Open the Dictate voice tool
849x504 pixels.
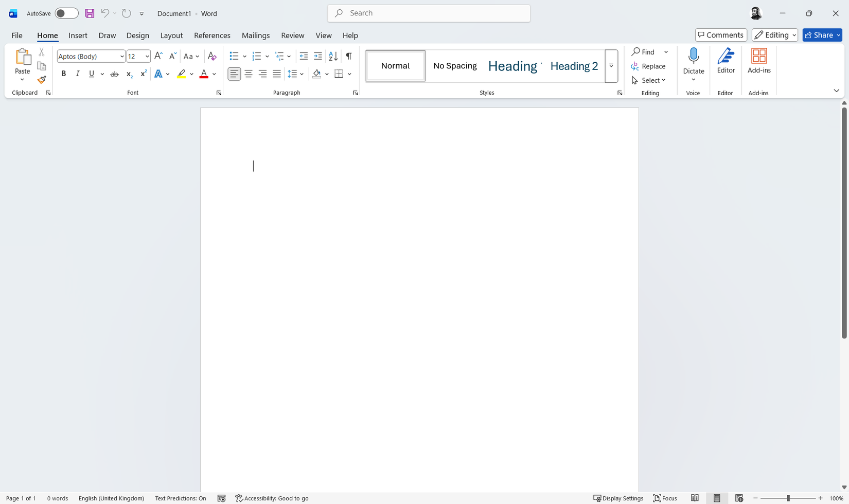[x=693, y=61]
